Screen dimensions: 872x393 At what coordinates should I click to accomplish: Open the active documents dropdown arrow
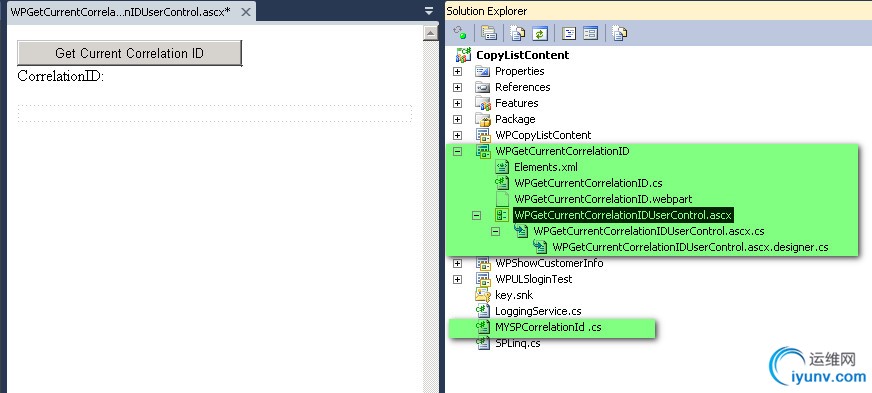click(x=428, y=11)
